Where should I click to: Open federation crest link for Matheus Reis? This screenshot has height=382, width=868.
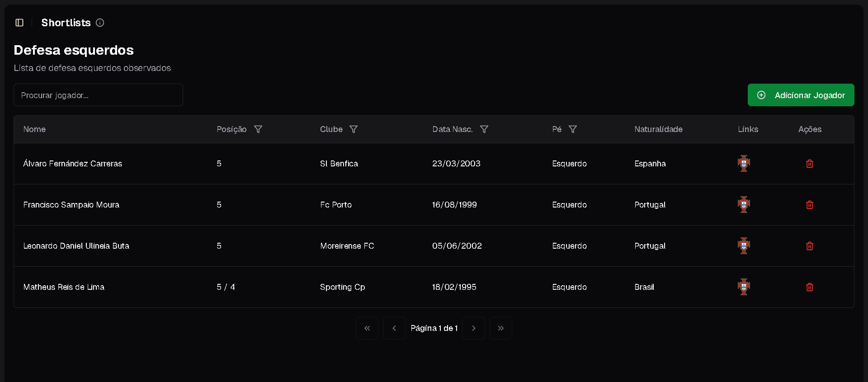tap(744, 287)
